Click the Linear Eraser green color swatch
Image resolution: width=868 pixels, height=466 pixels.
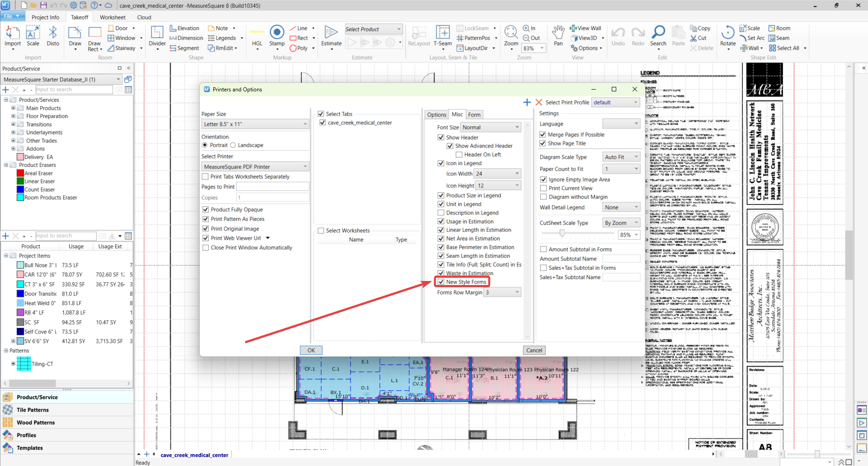coord(20,181)
